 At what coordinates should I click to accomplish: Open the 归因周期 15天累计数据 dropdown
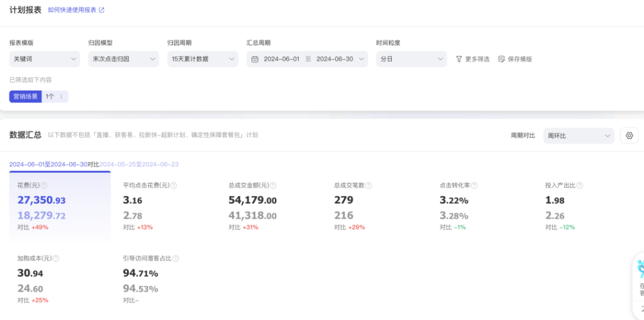[x=203, y=59]
